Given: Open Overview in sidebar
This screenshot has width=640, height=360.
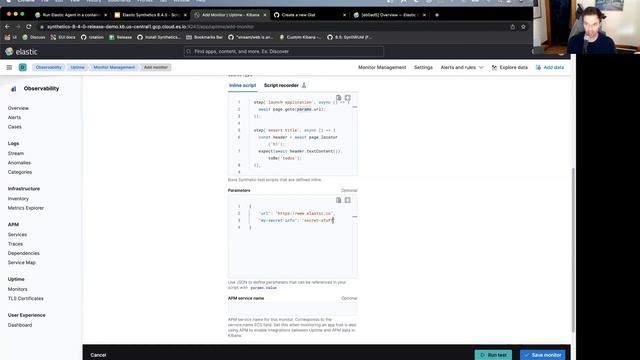Looking at the screenshot, I should [x=18, y=108].
